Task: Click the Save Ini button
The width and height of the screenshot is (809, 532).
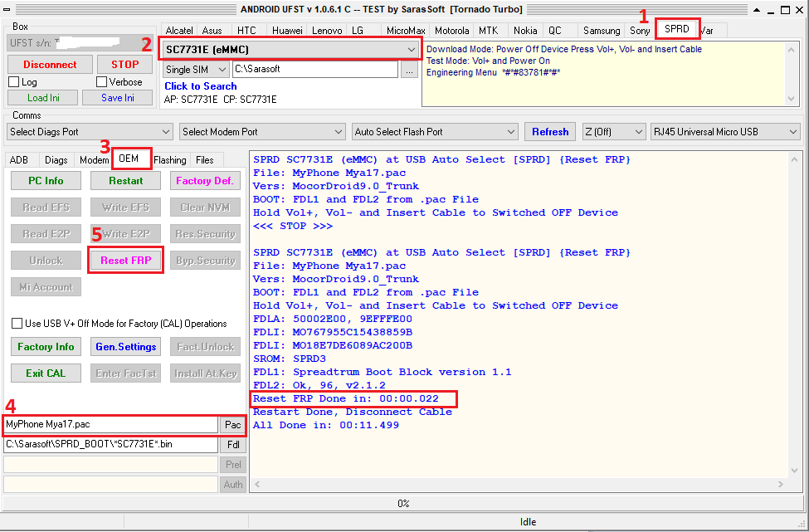Action: pyautogui.click(x=118, y=98)
